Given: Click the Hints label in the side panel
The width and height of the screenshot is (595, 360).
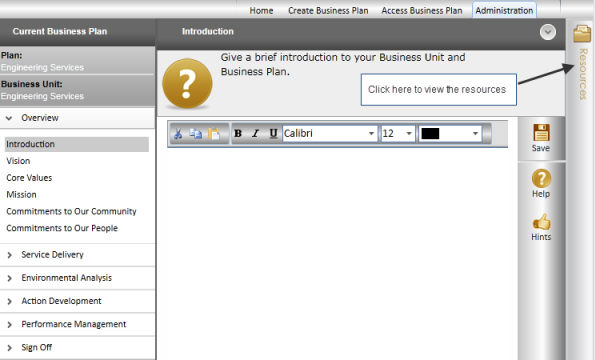Looking at the screenshot, I should [x=541, y=237].
